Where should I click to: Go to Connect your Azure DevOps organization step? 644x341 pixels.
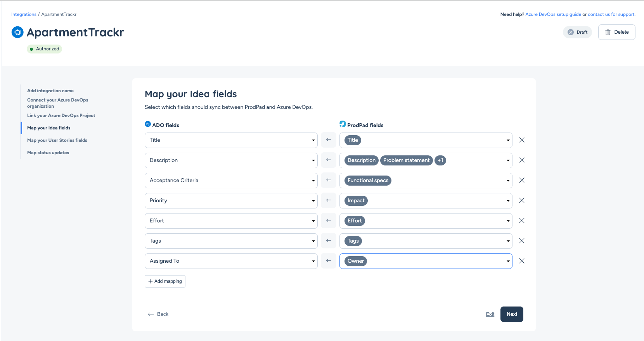57,103
